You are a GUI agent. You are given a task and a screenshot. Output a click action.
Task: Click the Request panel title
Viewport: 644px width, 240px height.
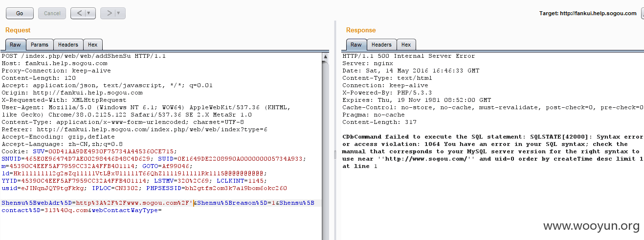(x=18, y=30)
